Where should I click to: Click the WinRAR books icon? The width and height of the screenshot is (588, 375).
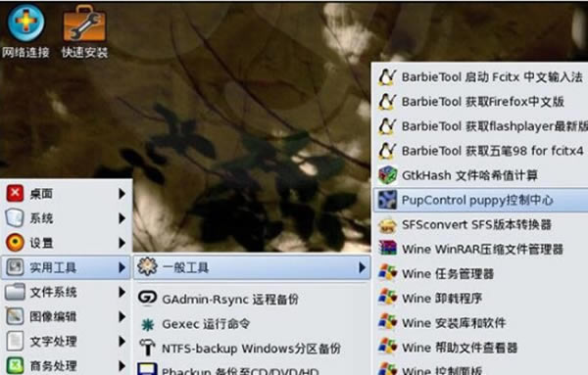pyautogui.click(x=387, y=249)
